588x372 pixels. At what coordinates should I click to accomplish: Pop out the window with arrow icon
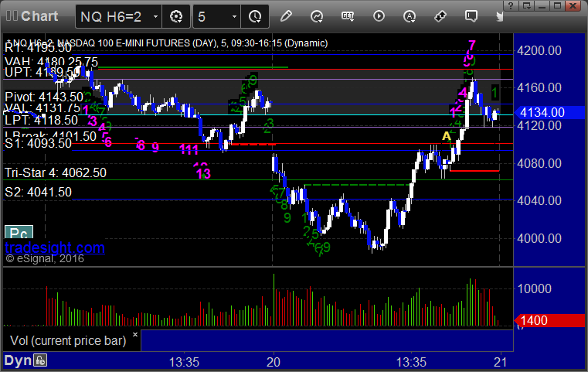coord(526,5)
